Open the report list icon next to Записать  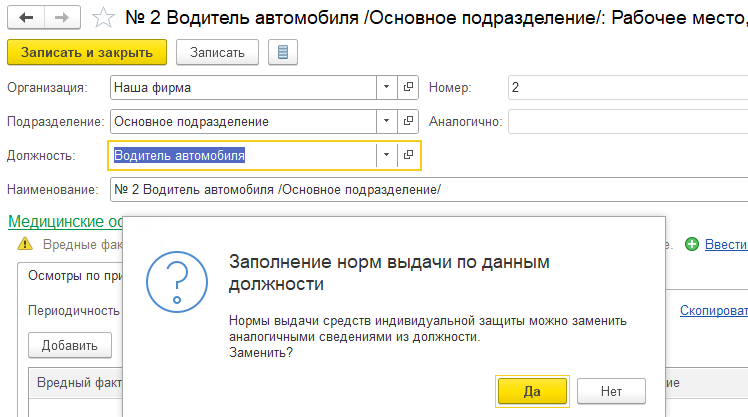[281, 52]
